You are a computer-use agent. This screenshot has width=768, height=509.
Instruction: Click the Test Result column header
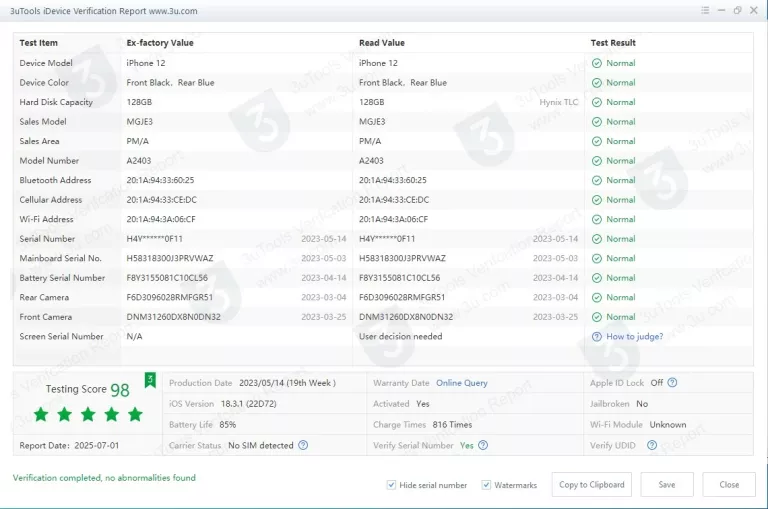coord(613,43)
